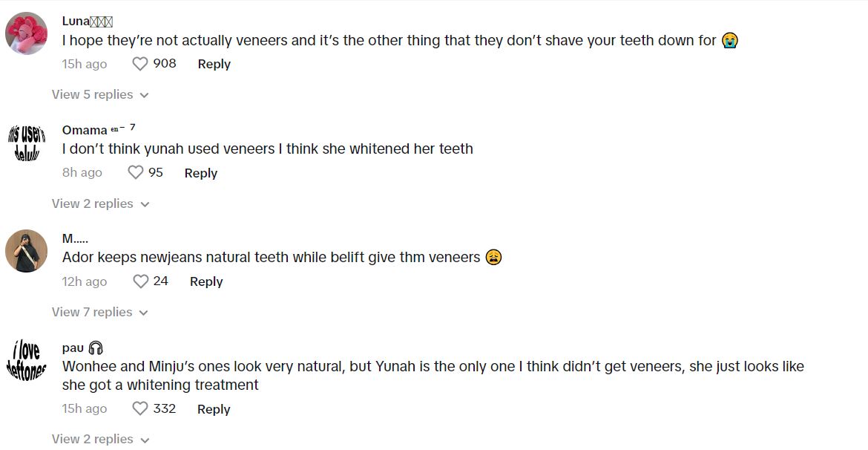Reply to Omama's comment
Image resolution: width=868 pixels, height=450 pixels.
[200, 173]
